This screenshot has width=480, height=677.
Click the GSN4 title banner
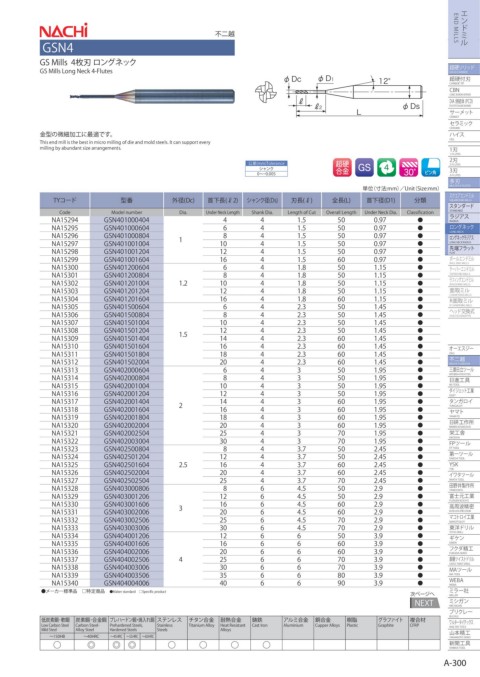[137, 47]
